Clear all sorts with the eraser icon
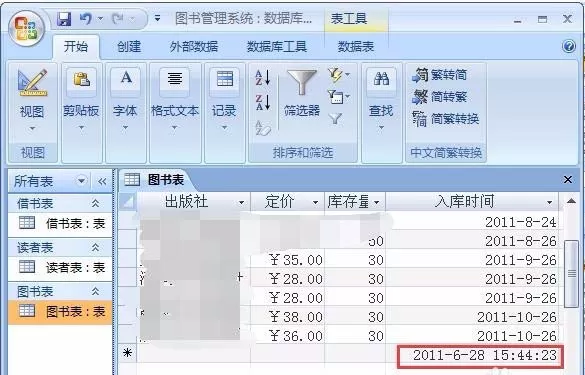The width and height of the screenshot is (585, 375). tap(263, 128)
